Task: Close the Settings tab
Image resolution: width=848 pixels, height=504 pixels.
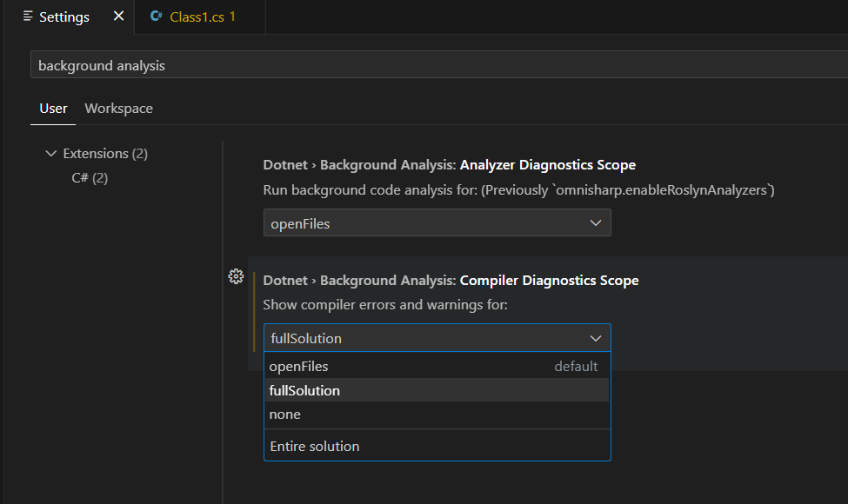Action: tap(117, 15)
